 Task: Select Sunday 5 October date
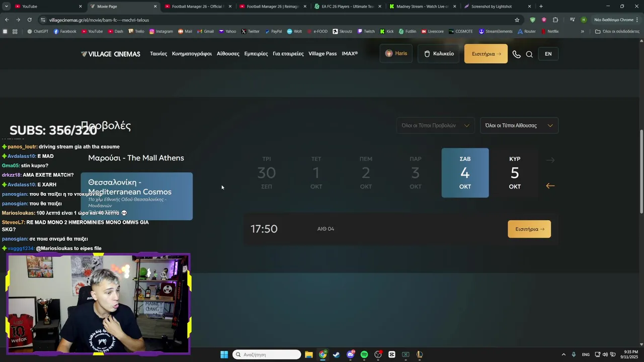(x=515, y=172)
